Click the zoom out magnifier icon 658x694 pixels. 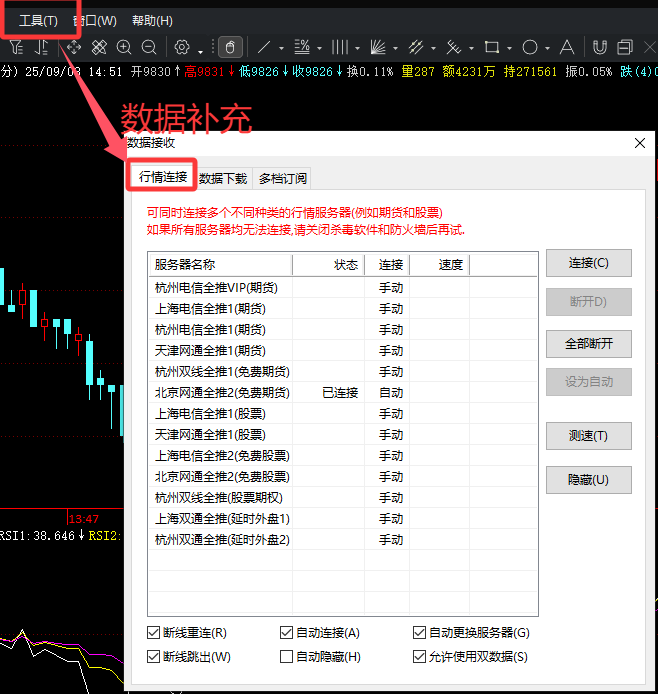tap(149, 47)
